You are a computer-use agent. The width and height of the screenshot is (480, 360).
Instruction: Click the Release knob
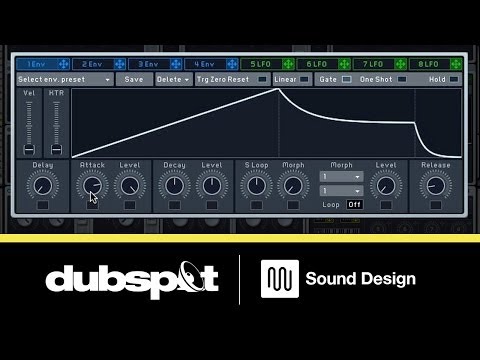pyautogui.click(x=436, y=185)
